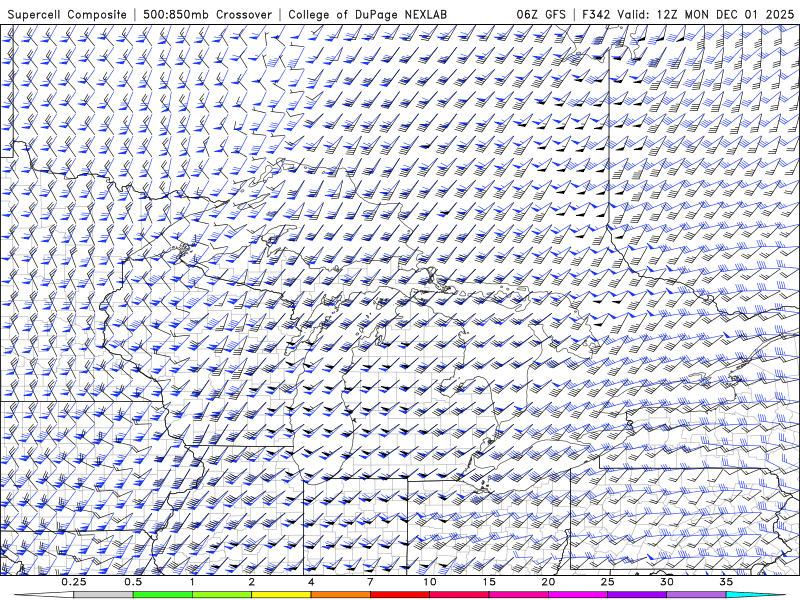Select the magenta 20–25 colorbar segment

point(578,595)
